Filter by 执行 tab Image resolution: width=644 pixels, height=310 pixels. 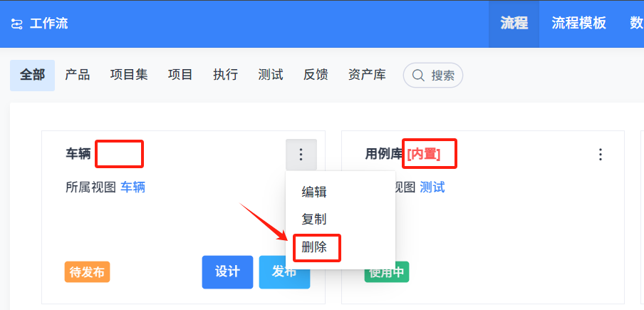[226, 75]
